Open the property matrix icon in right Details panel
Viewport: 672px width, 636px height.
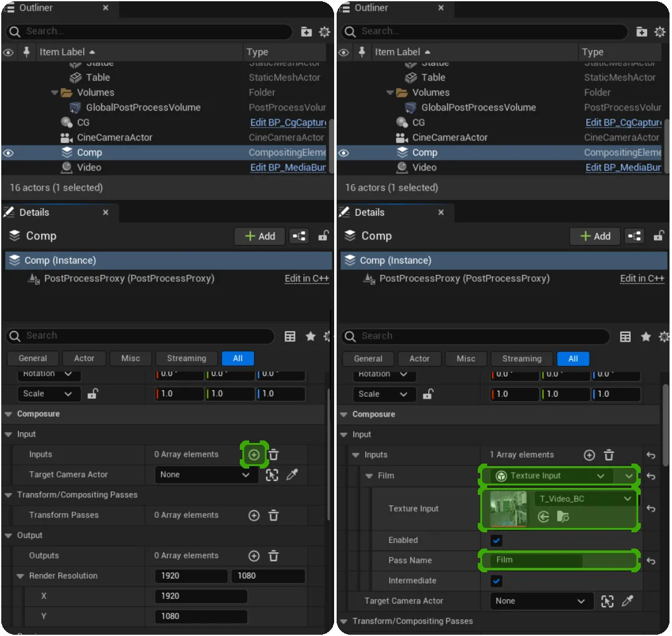(625, 337)
